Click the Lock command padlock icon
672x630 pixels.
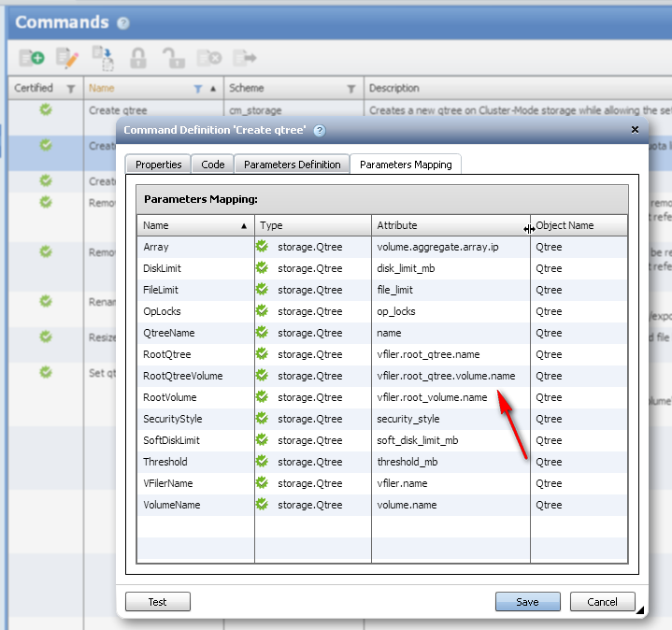point(138,58)
